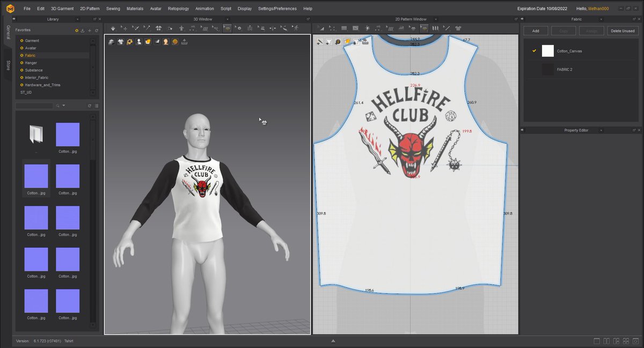Select the Select/Move tool in 3D toolbar
The height and width of the screenshot is (348, 644).
point(124,28)
